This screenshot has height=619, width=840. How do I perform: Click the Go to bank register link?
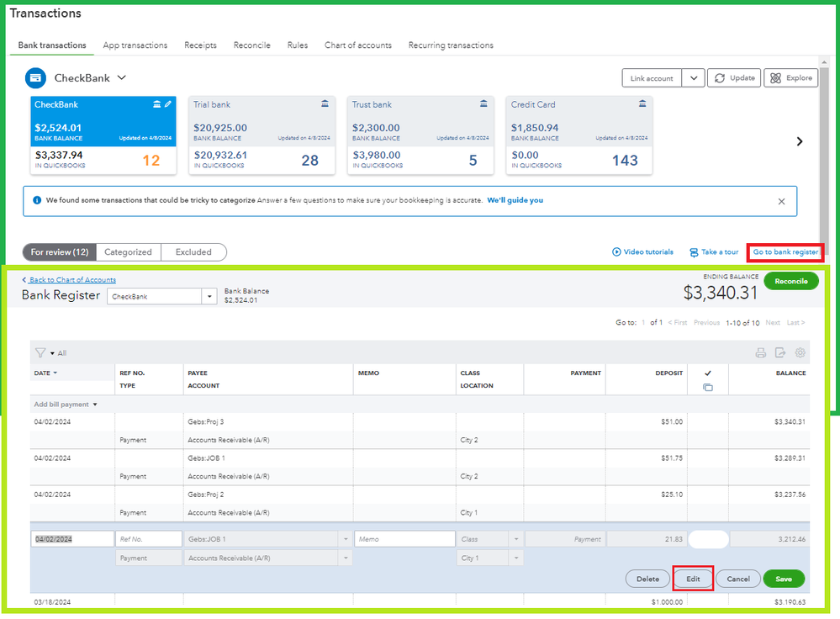click(785, 252)
